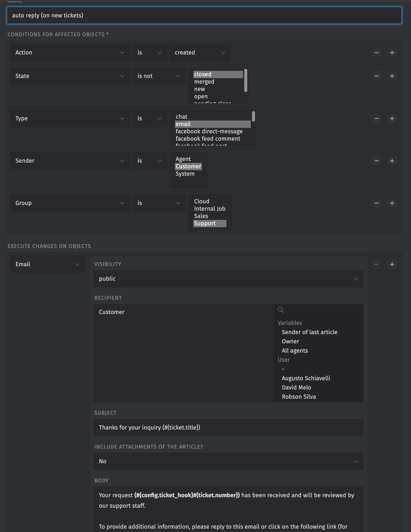Click the 'Customer' recipient token
Image resolution: width=411 pixels, height=532 pixels.
click(x=112, y=312)
